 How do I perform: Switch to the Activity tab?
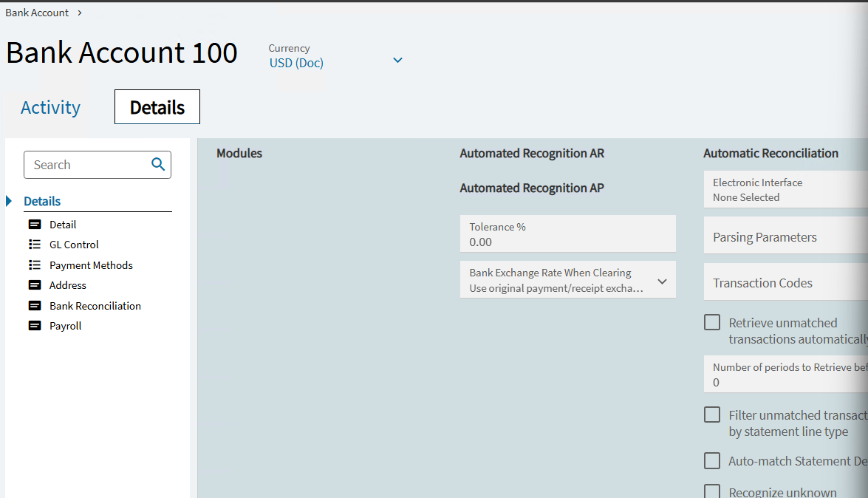point(50,107)
